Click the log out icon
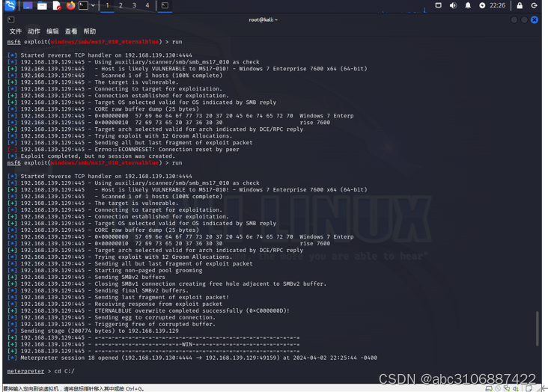548x392 pixels. [x=534, y=5]
